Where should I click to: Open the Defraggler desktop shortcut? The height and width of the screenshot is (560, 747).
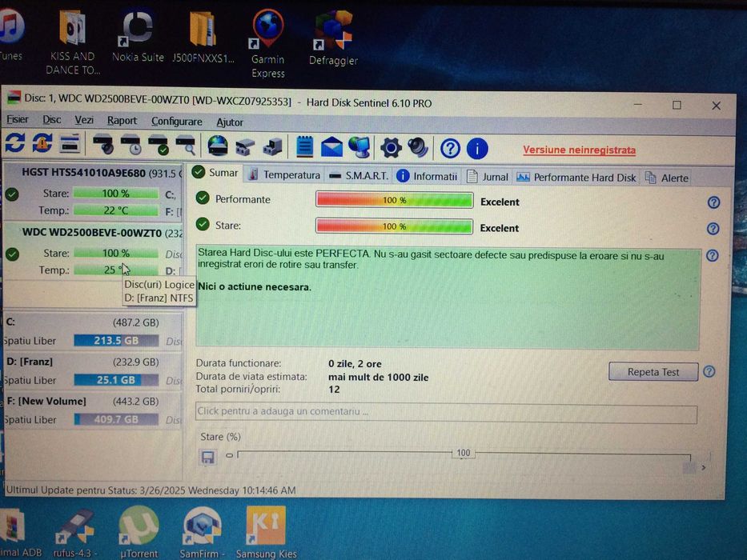pyautogui.click(x=333, y=39)
